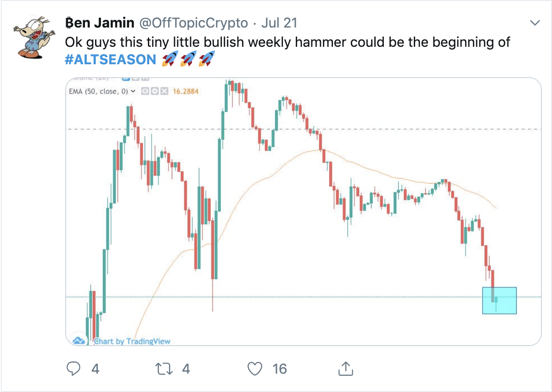Click the TradingView cloud logo icon

click(79, 341)
